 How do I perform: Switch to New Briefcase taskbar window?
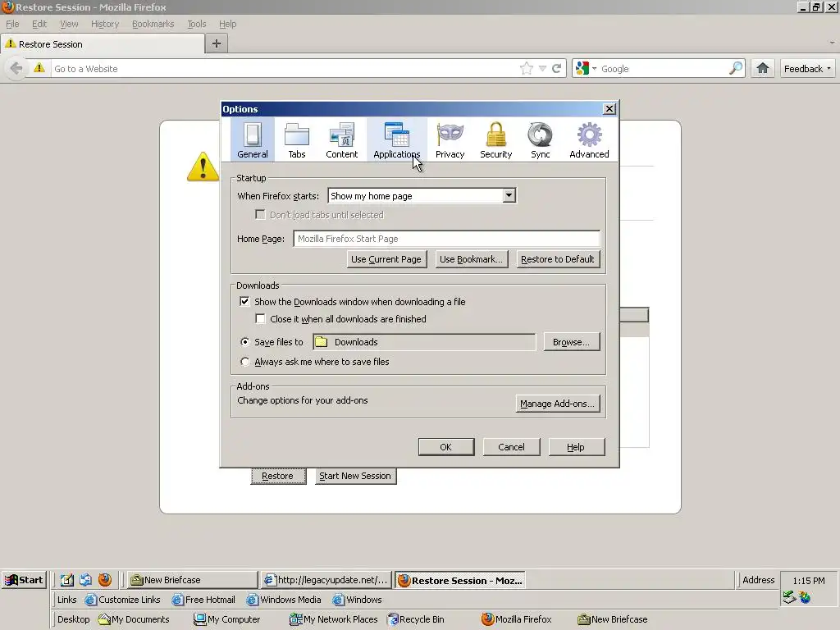point(193,580)
